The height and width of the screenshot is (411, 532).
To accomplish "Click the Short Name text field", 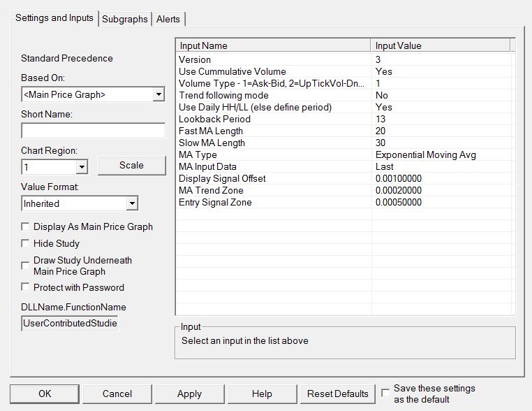I will click(x=93, y=131).
